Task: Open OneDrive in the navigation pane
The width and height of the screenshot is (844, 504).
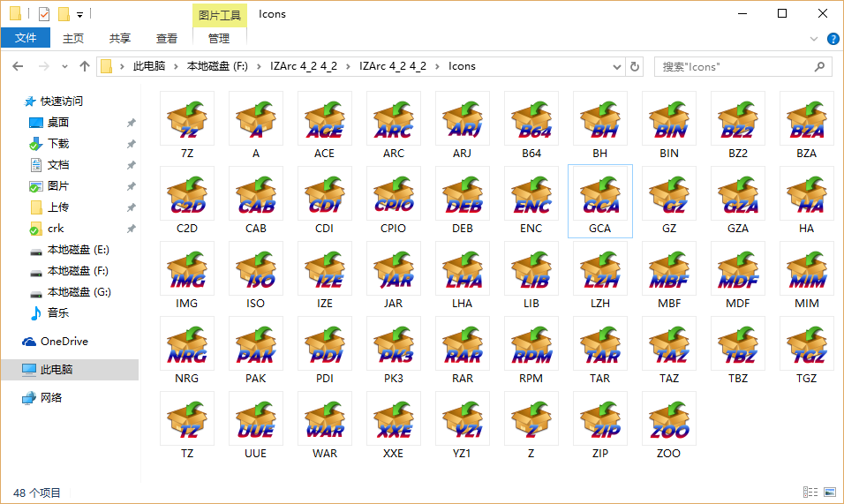Action: tap(64, 342)
